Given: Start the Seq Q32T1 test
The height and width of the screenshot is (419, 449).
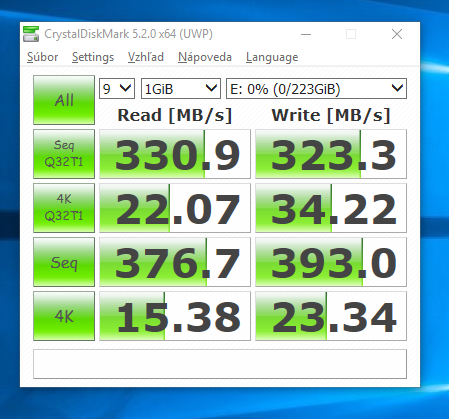Looking at the screenshot, I should pyautogui.click(x=64, y=154).
